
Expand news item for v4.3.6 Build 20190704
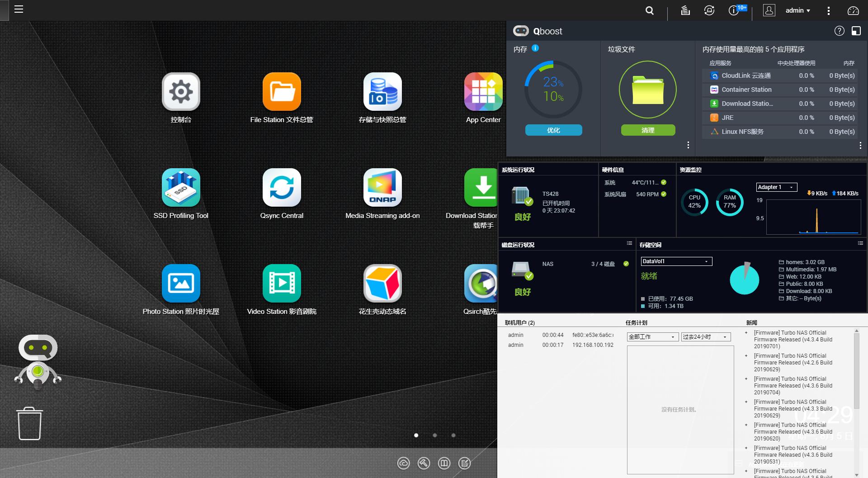click(x=746, y=379)
